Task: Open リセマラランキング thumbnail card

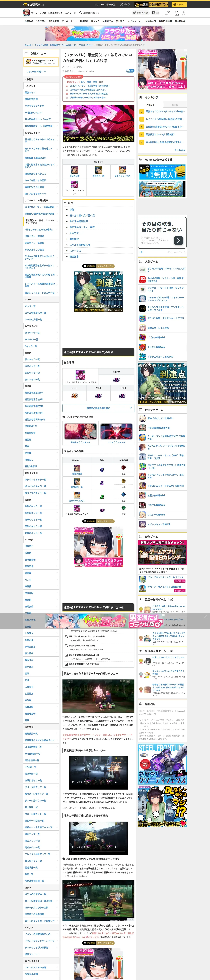Action: [x=116, y=433]
